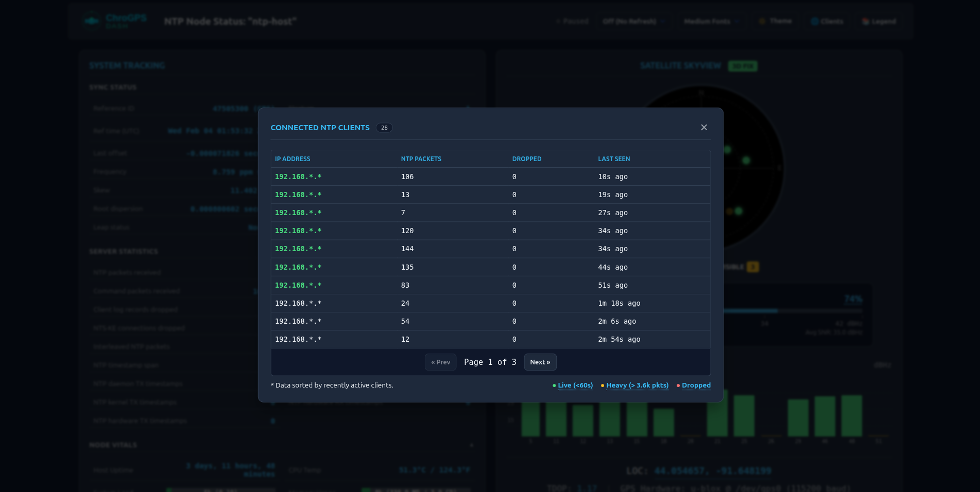Click the Last Seen column header
The height and width of the screenshot is (492, 980).
point(614,159)
